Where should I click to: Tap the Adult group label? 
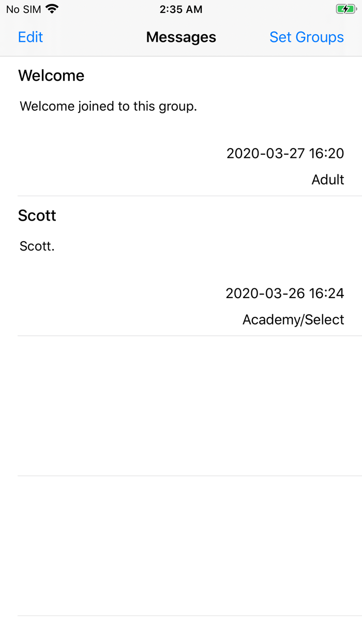[328, 180]
